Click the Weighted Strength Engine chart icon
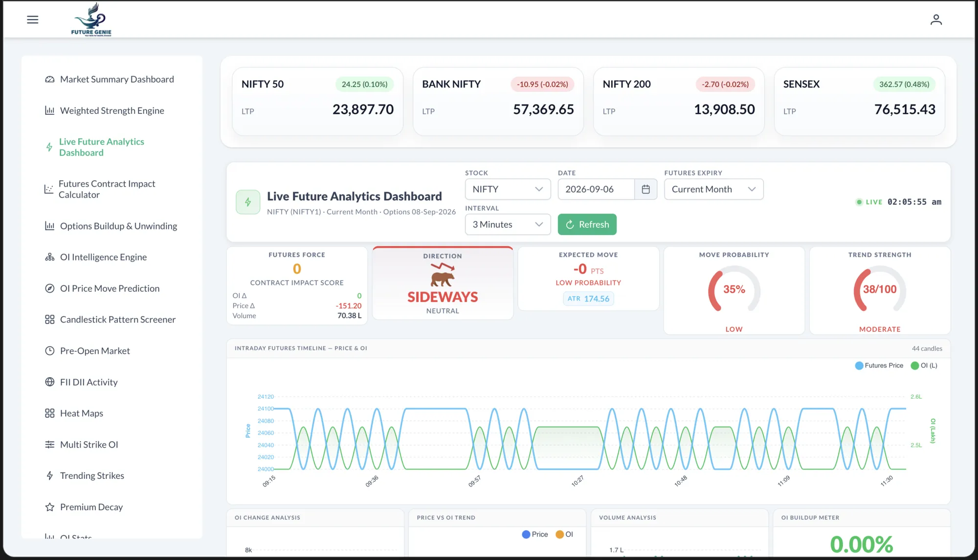Screen dimensions: 978x560 point(49,110)
